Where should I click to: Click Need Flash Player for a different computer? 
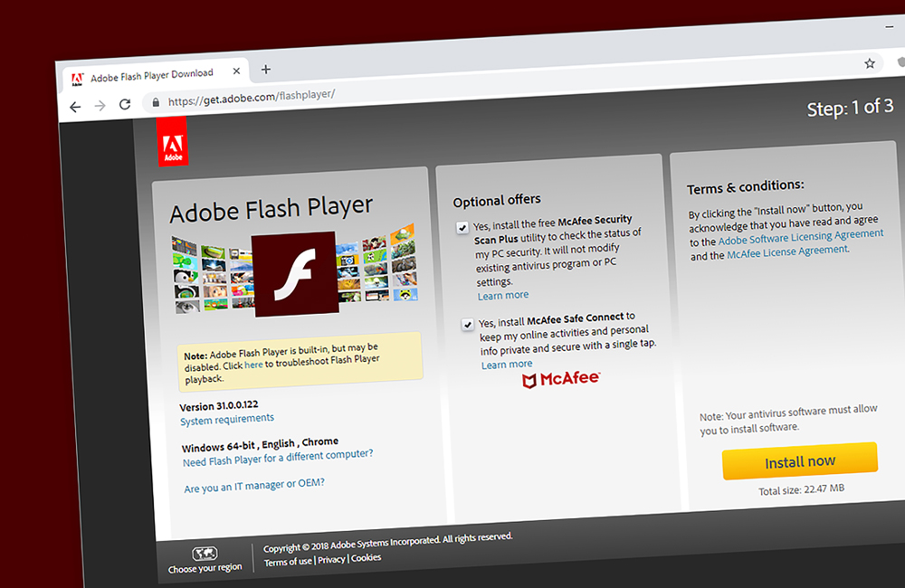coord(278,458)
